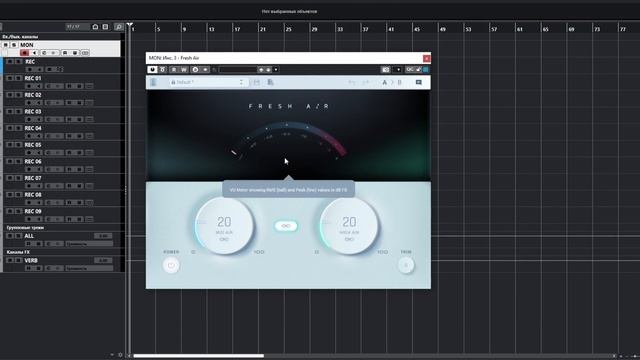The image size is (640, 360).
Task: Click the monitor speaker button on MON track
Action: tap(34, 53)
